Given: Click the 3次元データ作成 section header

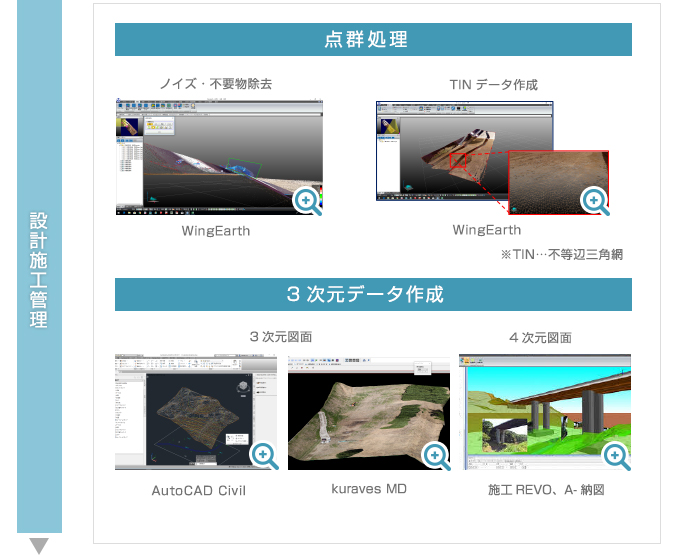Looking at the screenshot, I should tap(373, 295).
